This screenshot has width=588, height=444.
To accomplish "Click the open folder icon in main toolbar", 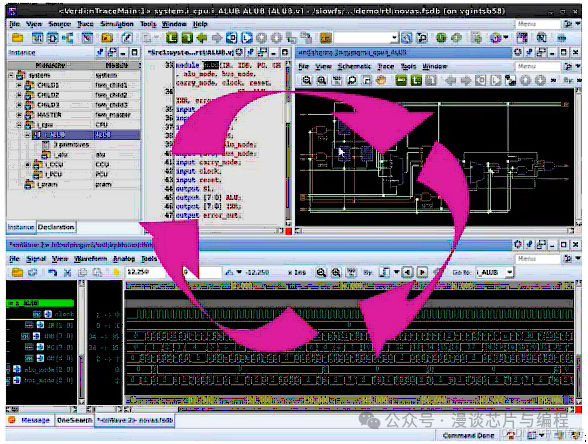I will click(17, 38).
